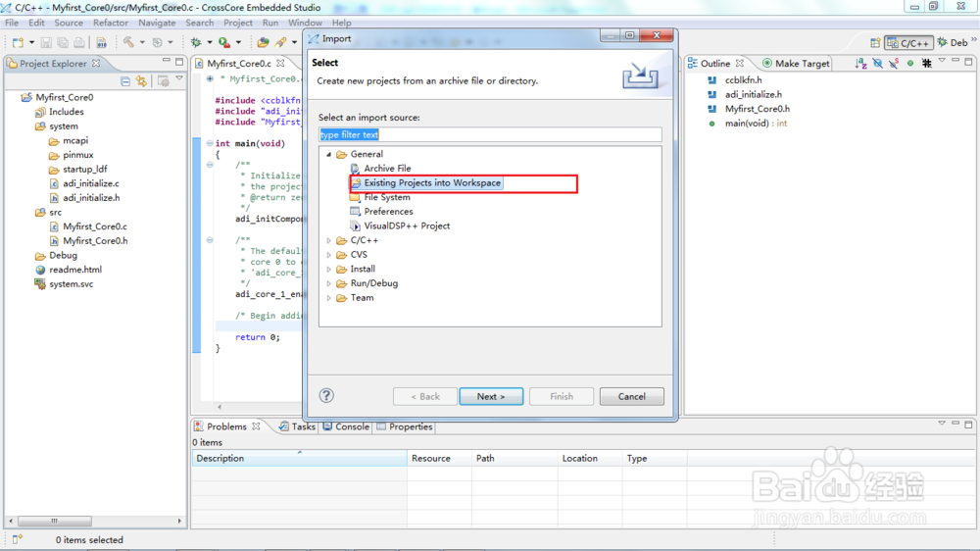Click the help question mark icon

tap(326, 395)
